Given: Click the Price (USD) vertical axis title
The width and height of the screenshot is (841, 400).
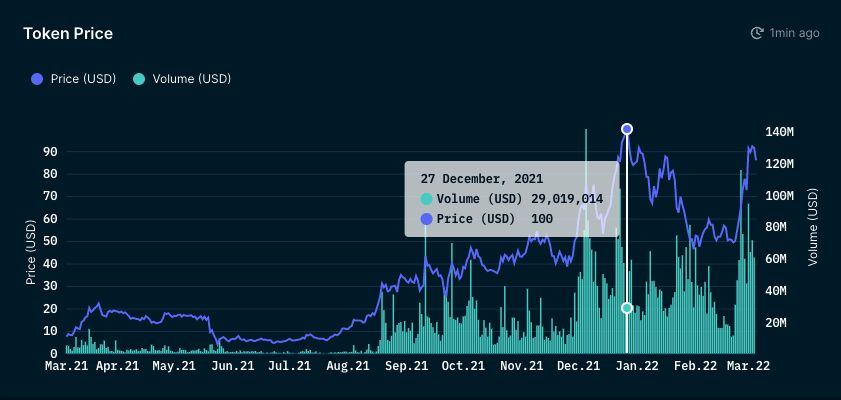Looking at the screenshot, I should pos(31,251).
